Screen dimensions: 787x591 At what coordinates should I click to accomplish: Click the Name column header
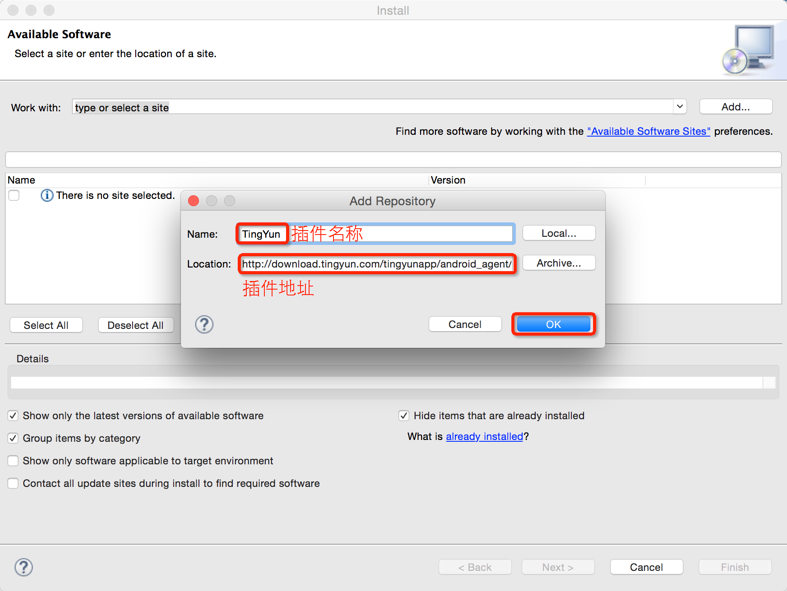click(x=22, y=180)
